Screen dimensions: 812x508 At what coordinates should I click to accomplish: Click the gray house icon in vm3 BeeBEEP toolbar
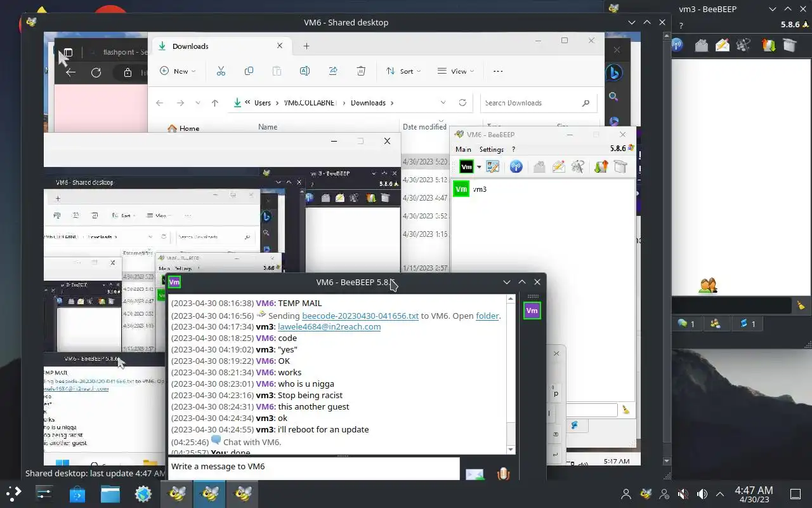(701, 45)
